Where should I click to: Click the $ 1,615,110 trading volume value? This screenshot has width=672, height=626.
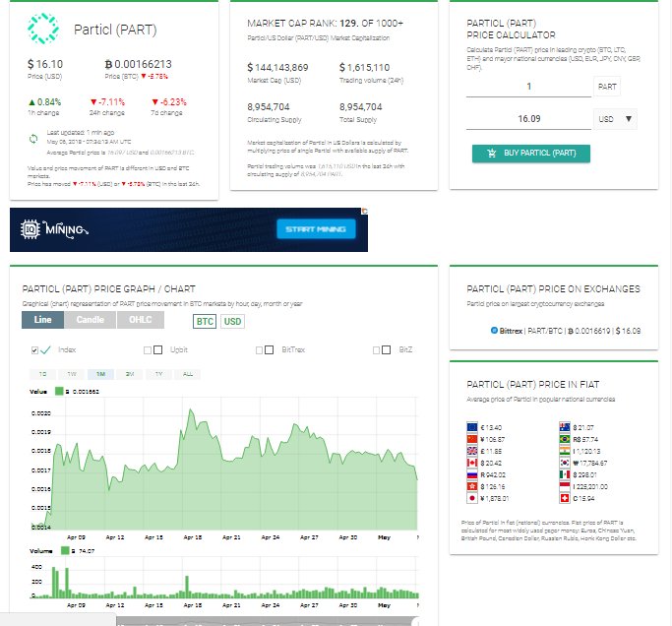(x=365, y=68)
